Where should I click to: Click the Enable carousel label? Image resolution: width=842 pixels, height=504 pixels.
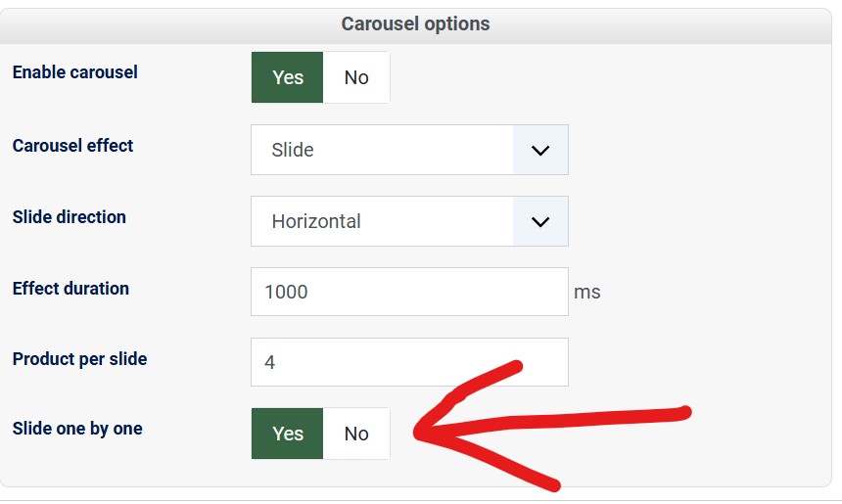(x=75, y=72)
